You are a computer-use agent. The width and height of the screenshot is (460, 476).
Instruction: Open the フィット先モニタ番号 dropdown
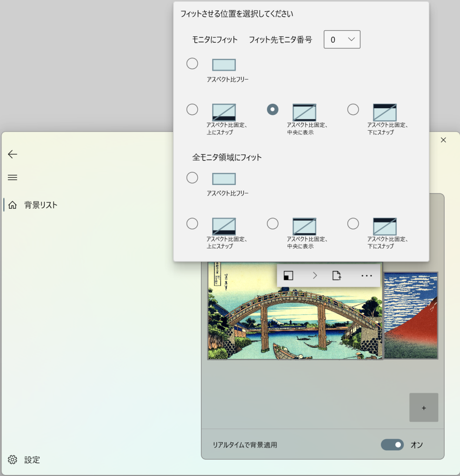click(x=342, y=40)
